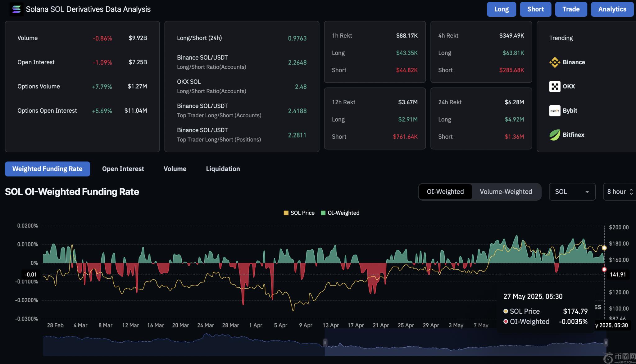Switch to the Volume-Weighted toggle option
This screenshot has height=364, width=636.
[x=506, y=191]
